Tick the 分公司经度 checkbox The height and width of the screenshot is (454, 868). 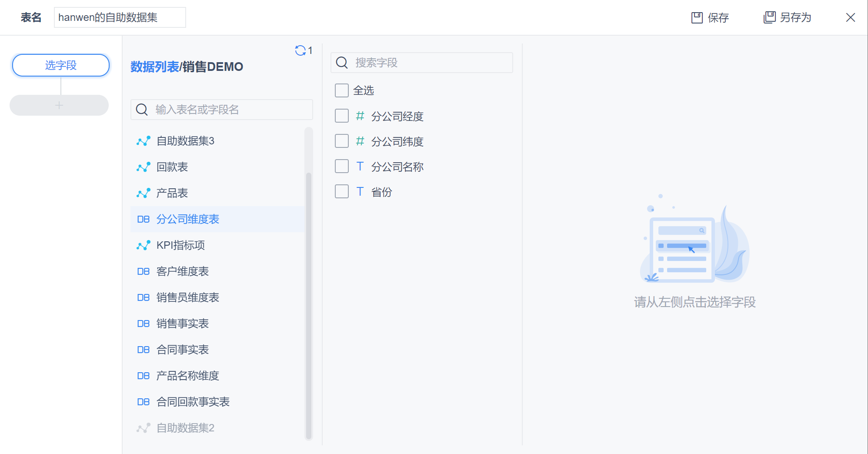tap(342, 116)
